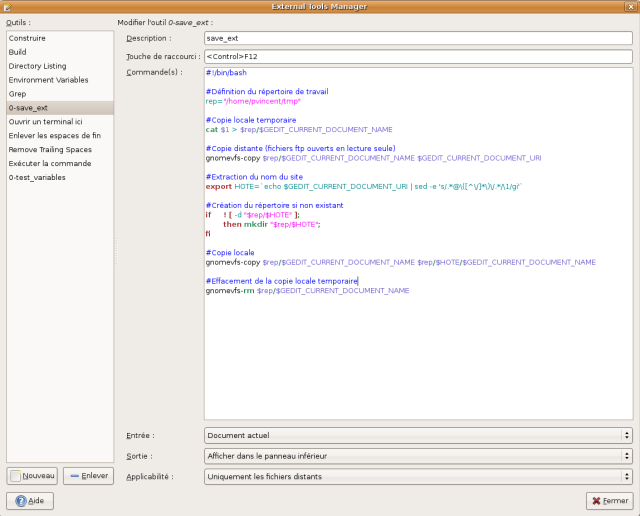Viewport: 640px width, 516px height.
Task: Click the Nouveau button to add a tool
Action: 32,476
